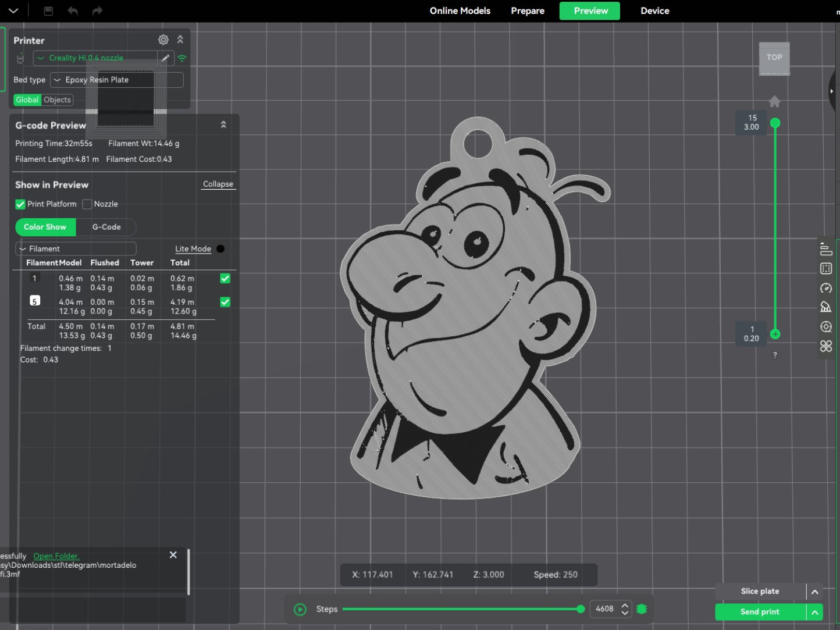The image size is (840, 630).
Task: Select the Global settings toggle
Action: coord(27,100)
